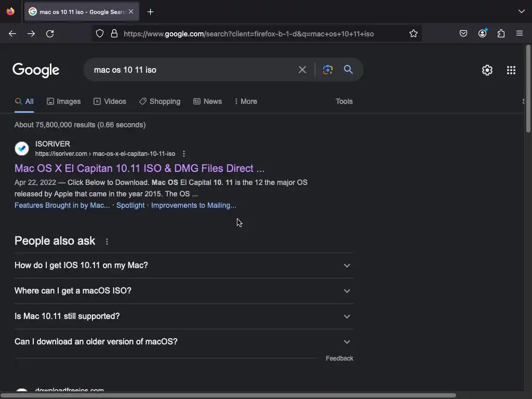Submit search with the magnifier icon
Viewport: 532px width, 399px height.
pos(348,70)
